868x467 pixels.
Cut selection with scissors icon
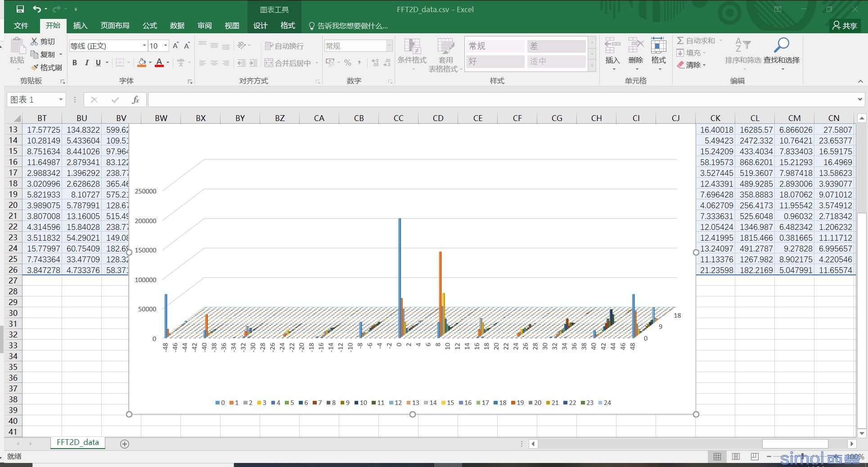click(x=35, y=41)
